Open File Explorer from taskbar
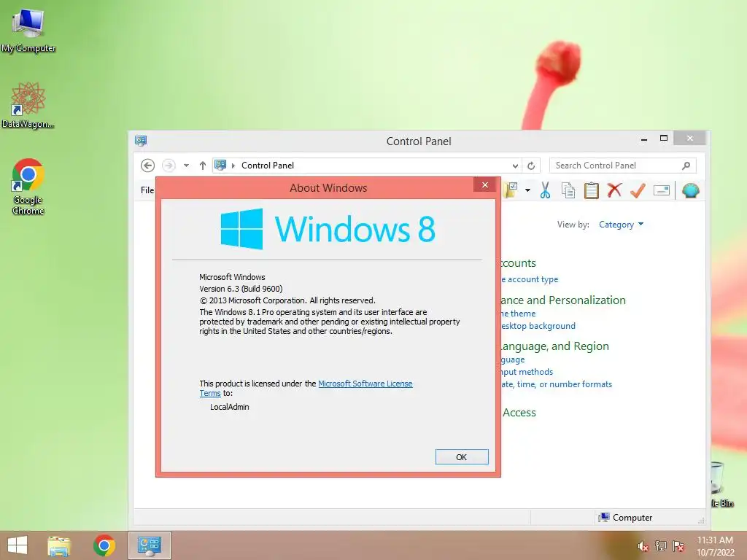 coord(59,545)
